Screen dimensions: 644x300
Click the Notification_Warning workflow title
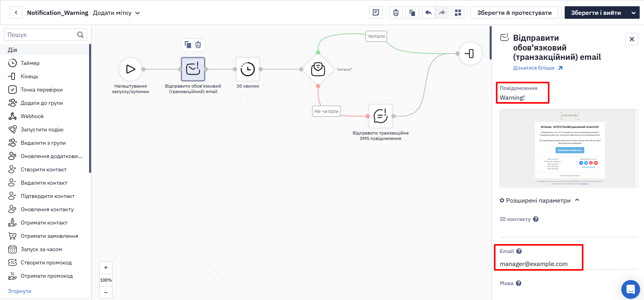click(x=57, y=13)
